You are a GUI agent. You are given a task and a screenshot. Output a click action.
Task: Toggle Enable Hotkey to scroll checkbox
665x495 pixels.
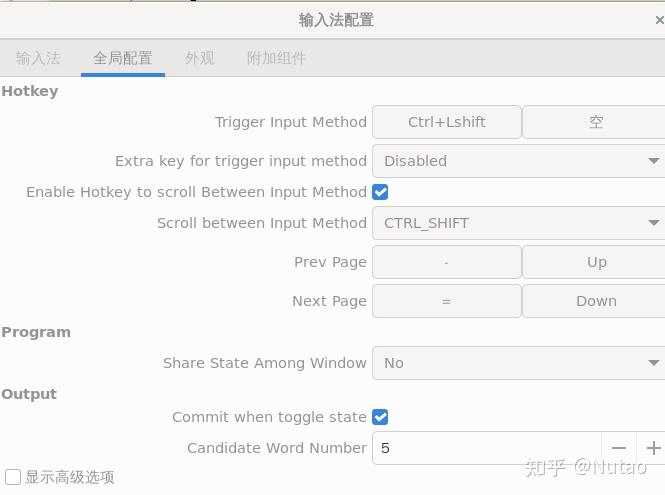pyautogui.click(x=380, y=192)
